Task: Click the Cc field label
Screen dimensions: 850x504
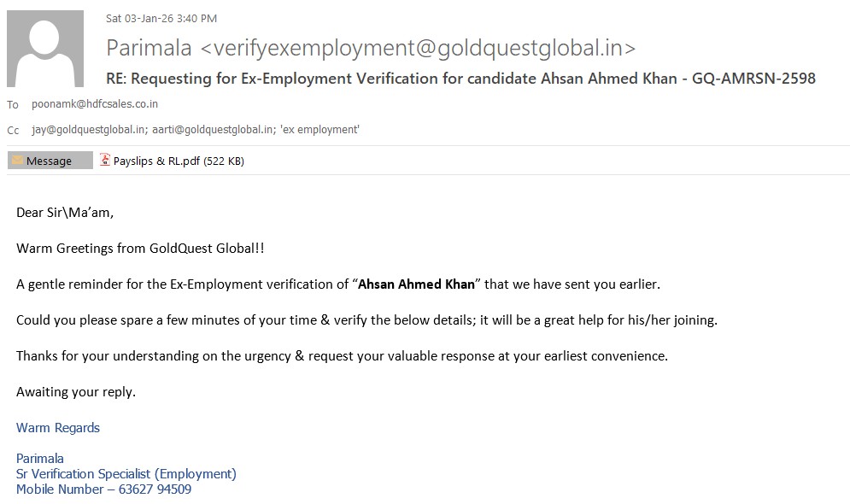Action: click(13, 131)
